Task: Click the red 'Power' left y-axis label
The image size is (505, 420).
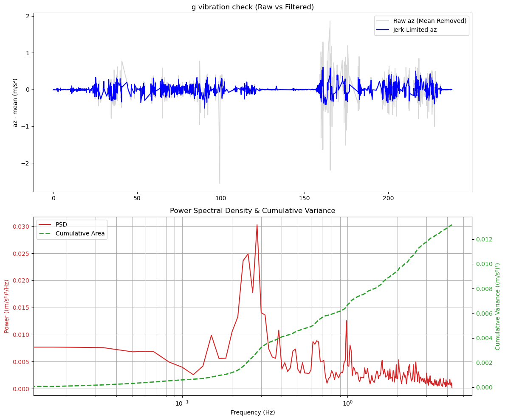Action: click(x=7, y=306)
